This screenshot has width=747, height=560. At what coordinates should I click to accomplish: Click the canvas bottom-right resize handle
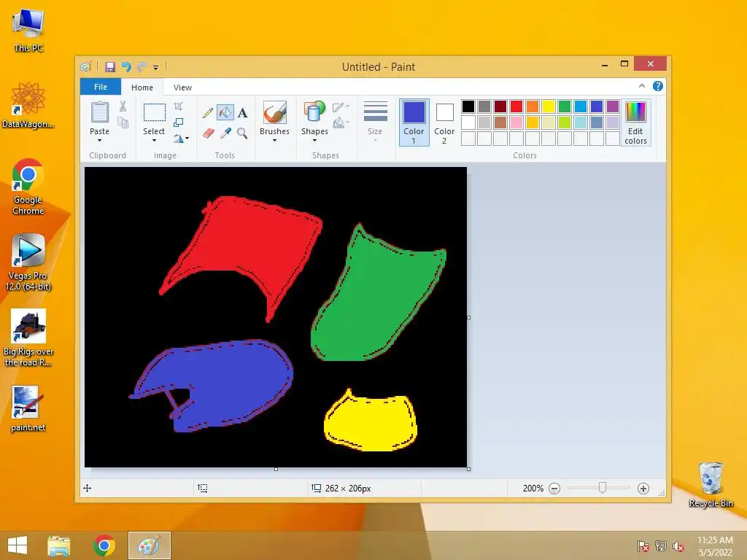[x=469, y=469]
